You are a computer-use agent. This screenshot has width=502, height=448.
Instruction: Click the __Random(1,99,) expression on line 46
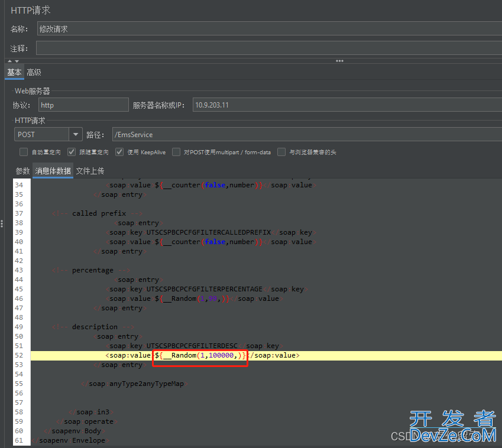[192, 298]
